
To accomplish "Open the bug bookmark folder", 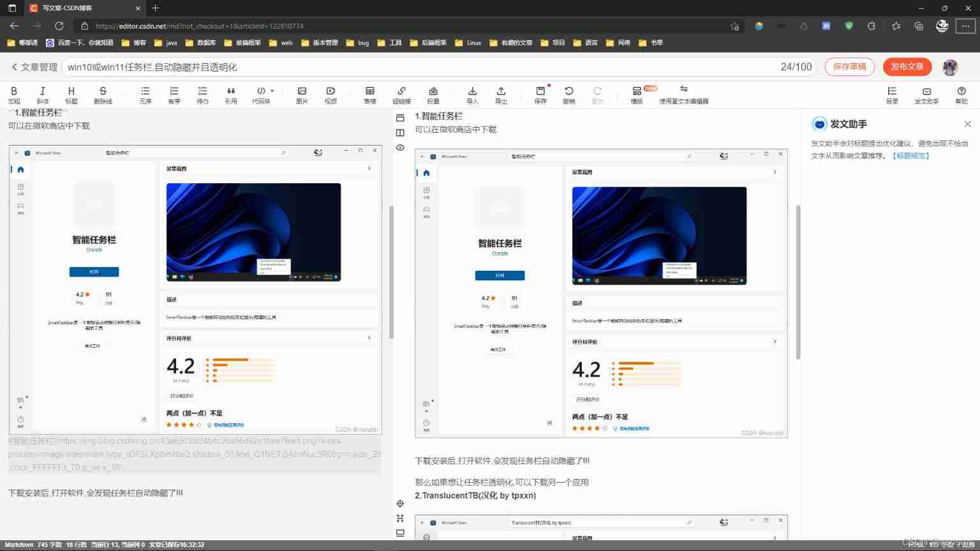I will [357, 43].
